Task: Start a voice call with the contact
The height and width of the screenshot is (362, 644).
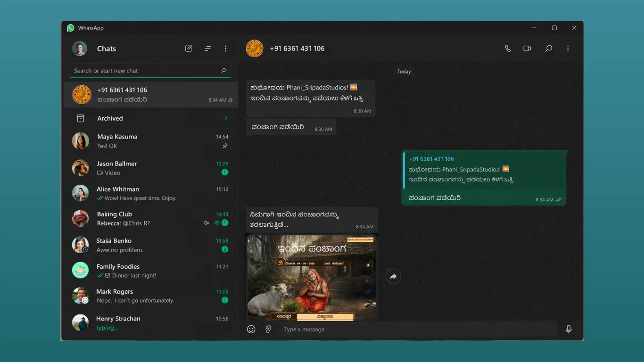Action: pos(508,49)
